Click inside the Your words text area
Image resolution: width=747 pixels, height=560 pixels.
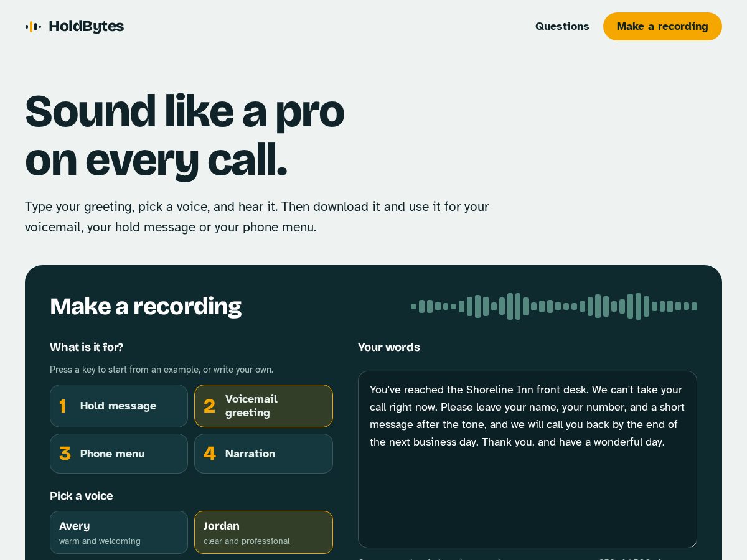click(527, 459)
